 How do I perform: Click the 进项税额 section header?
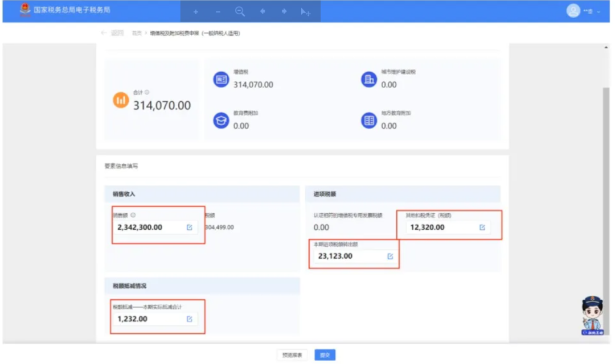pyautogui.click(x=403, y=194)
